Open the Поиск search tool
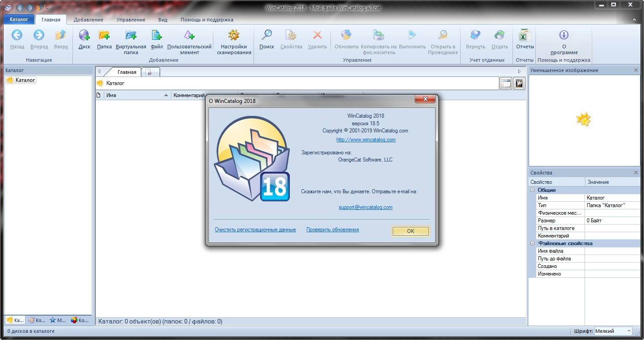Image resolution: width=644 pixels, height=340 pixels. point(267,35)
